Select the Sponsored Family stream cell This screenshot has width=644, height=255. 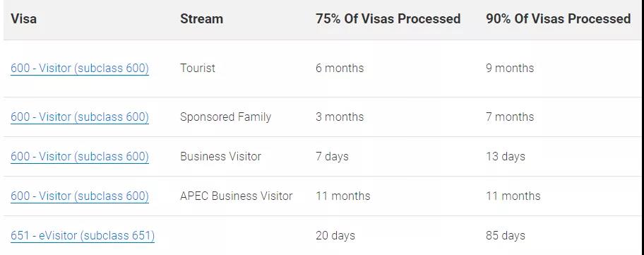point(225,117)
